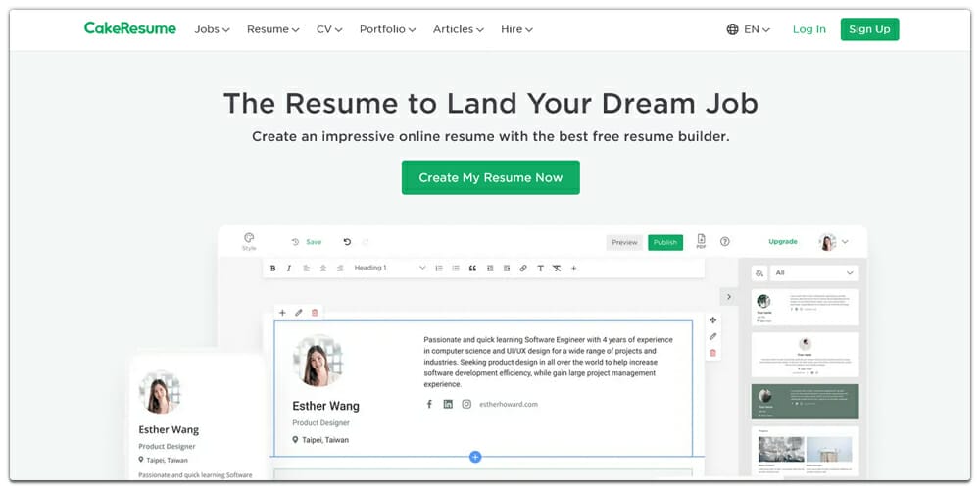Align text center in format bar

point(323,269)
